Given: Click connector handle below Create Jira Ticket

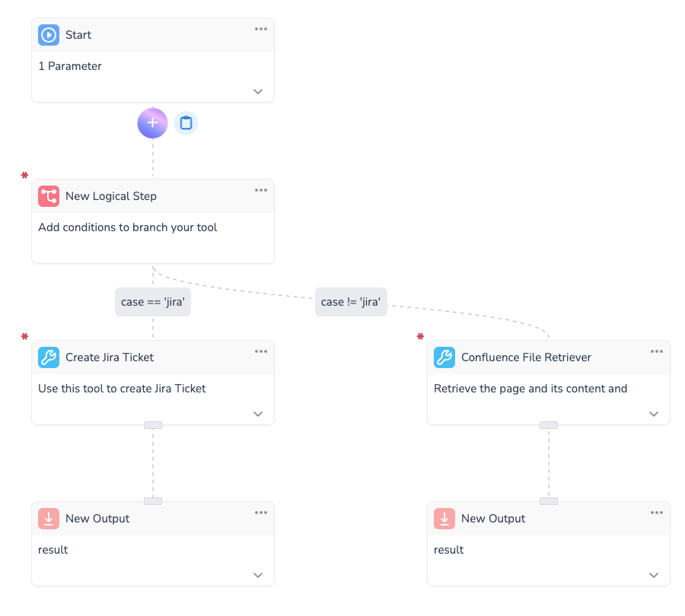Looking at the screenshot, I should (153, 425).
